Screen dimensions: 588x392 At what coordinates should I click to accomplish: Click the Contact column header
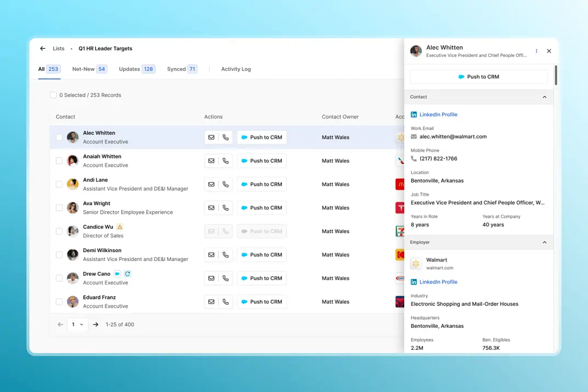point(65,117)
